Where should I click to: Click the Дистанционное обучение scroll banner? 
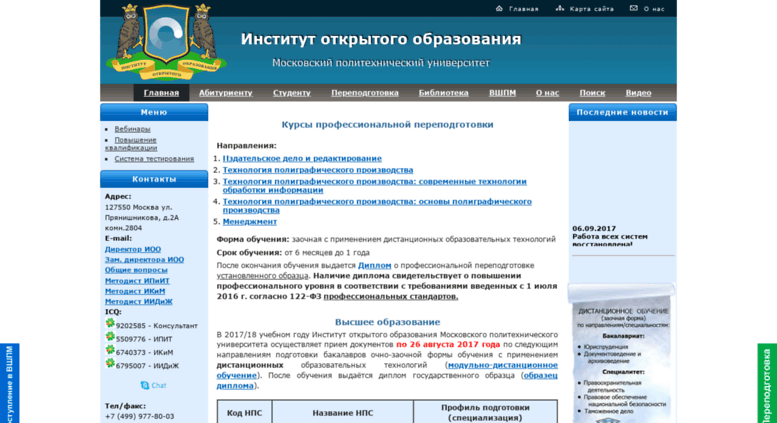coord(622,353)
